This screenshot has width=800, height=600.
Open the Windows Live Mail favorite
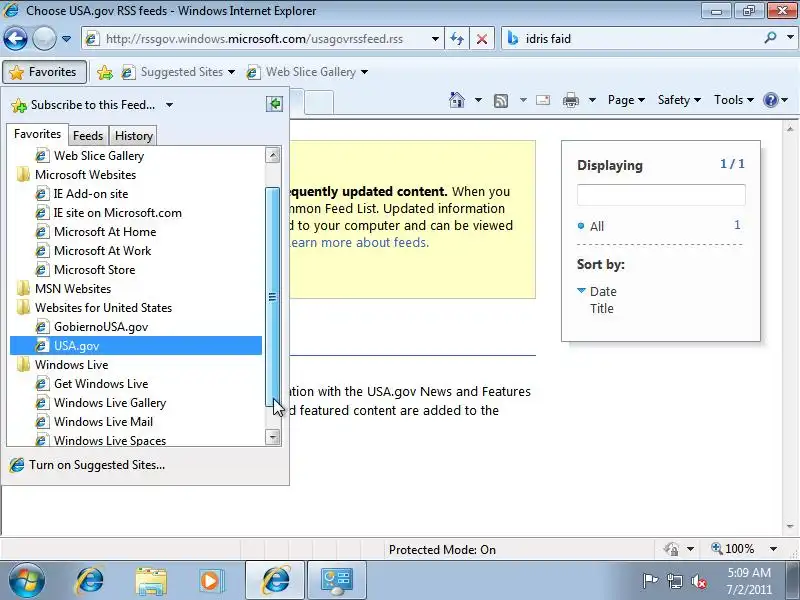tap(103, 421)
